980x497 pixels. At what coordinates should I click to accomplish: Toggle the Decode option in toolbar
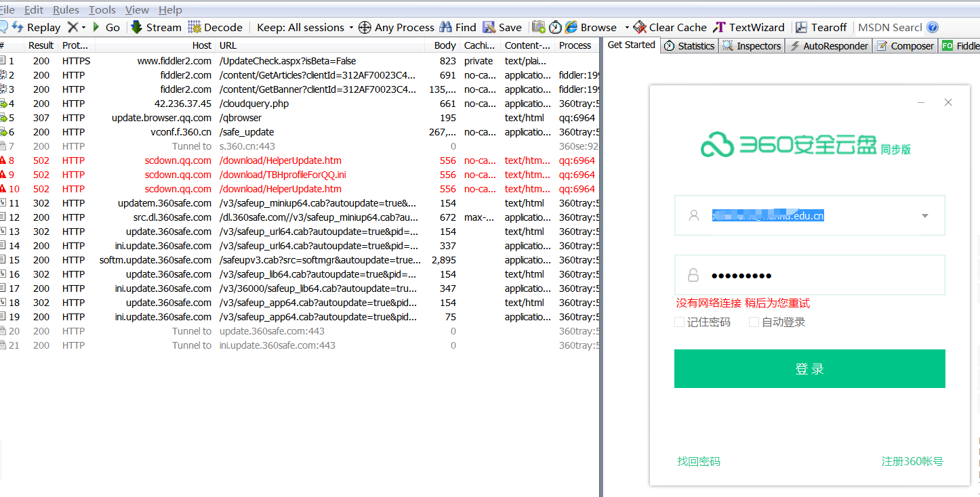tap(215, 27)
